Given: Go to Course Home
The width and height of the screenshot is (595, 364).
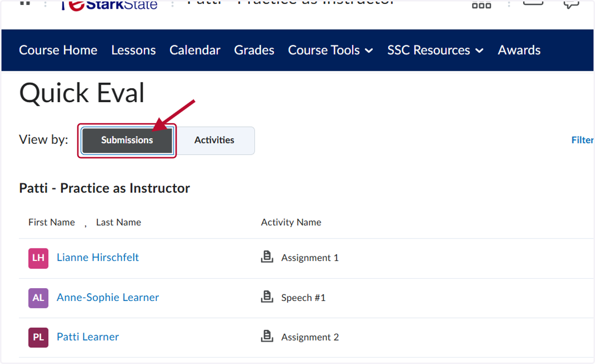Looking at the screenshot, I should point(58,50).
